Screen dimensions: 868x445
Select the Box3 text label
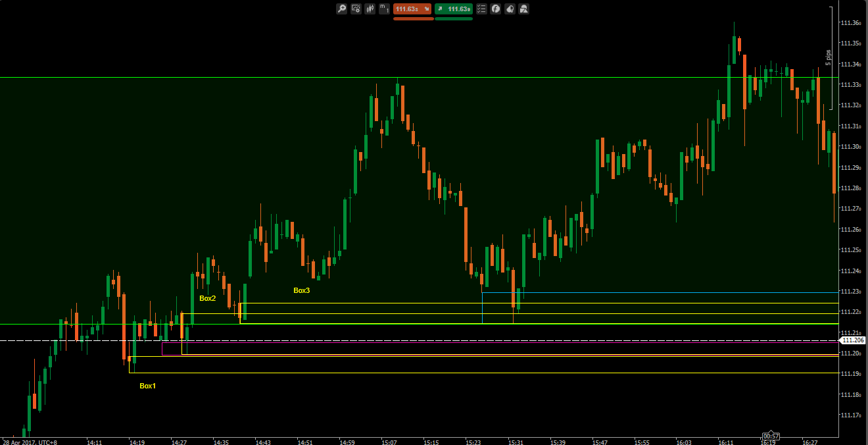click(x=301, y=290)
